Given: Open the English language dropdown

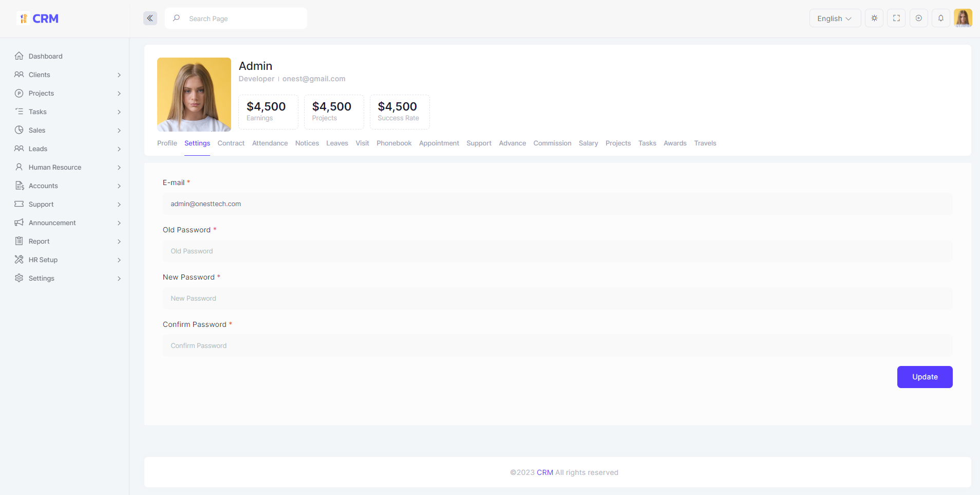Looking at the screenshot, I should tap(835, 19).
